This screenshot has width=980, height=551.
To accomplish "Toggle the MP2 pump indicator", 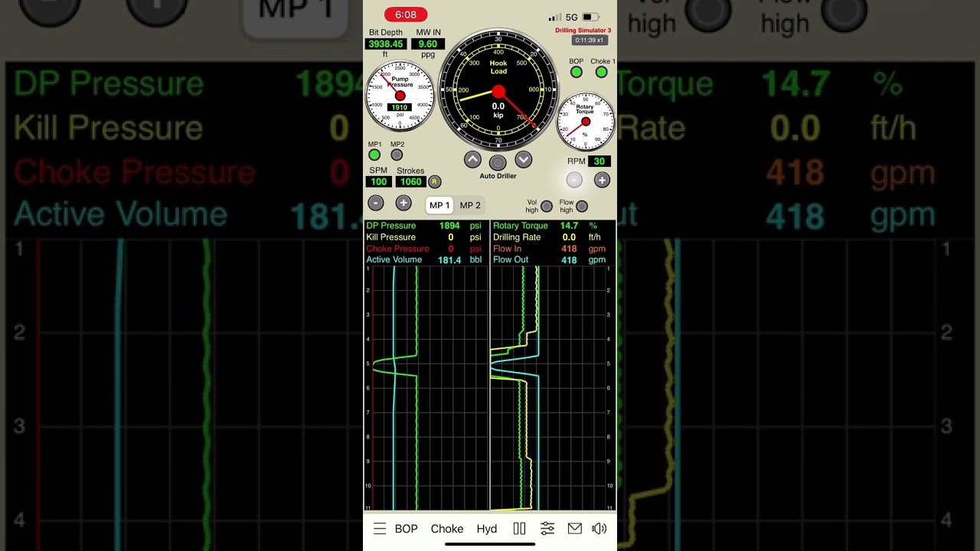I will [397, 155].
